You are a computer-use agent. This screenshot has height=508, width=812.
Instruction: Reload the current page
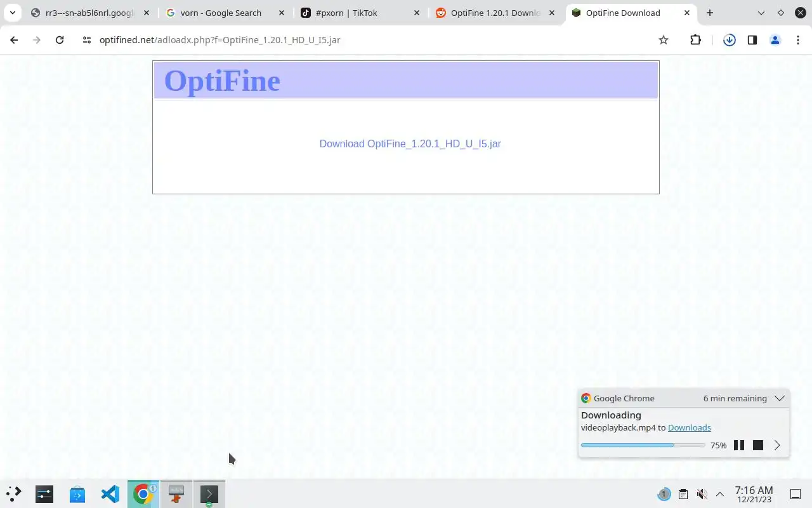pos(60,40)
